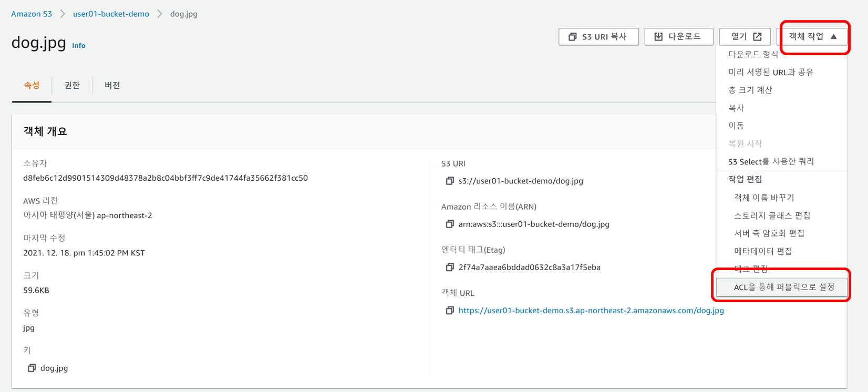This screenshot has width=868, height=392.
Task: Choose ACL을 통해 퍼블릭으로 설정 menu item
Action: (x=783, y=287)
